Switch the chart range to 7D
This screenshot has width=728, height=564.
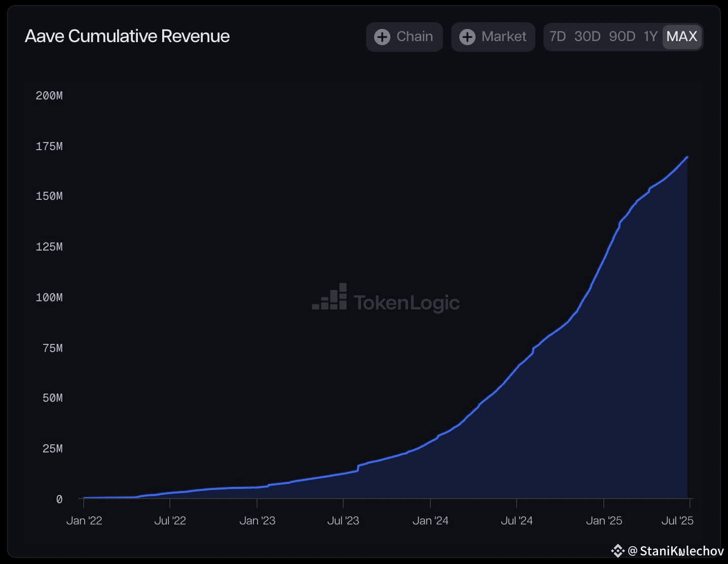coord(557,37)
